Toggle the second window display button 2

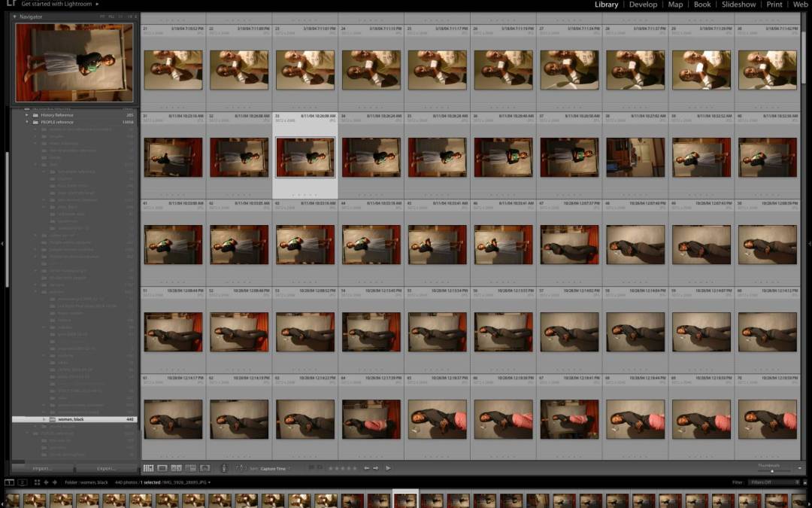23,482
